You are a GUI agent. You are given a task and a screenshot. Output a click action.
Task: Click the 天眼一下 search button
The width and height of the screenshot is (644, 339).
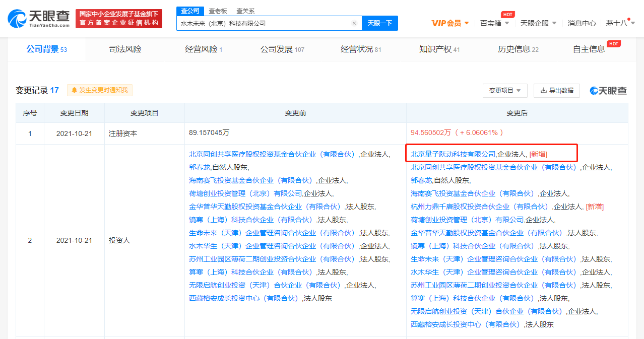pyautogui.click(x=380, y=23)
